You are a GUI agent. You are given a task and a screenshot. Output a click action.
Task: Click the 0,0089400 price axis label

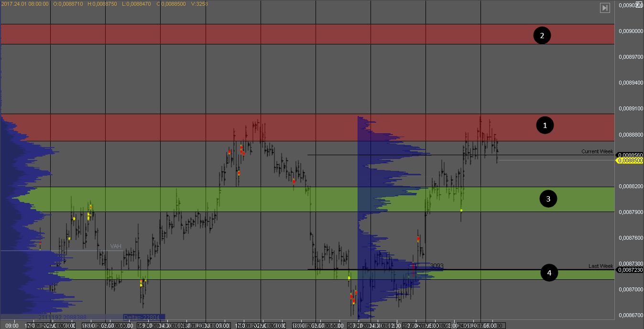click(x=630, y=83)
